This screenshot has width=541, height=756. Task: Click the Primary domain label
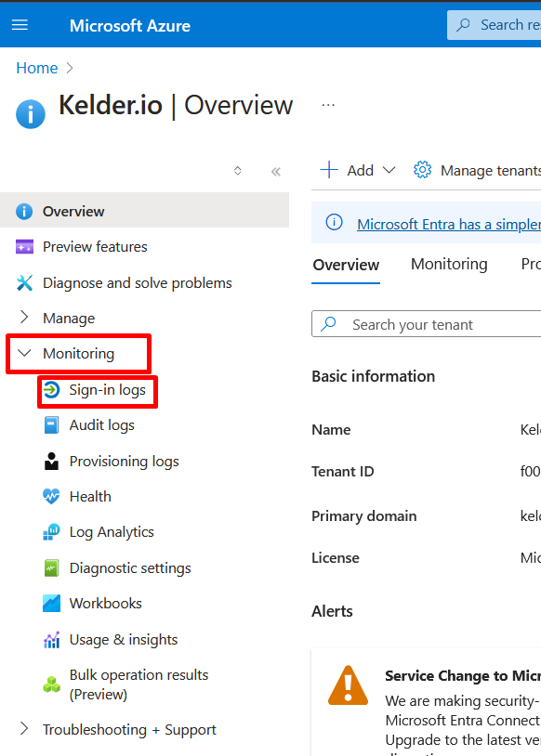pos(363,515)
